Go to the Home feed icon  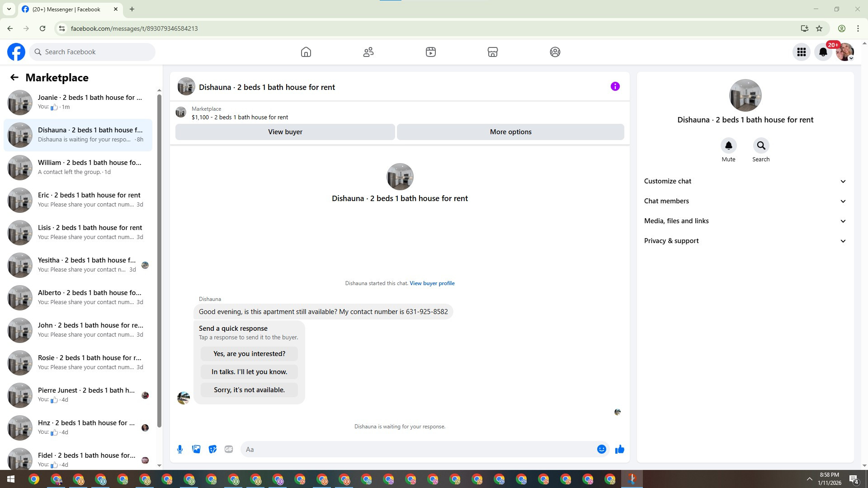(x=306, y=52)
